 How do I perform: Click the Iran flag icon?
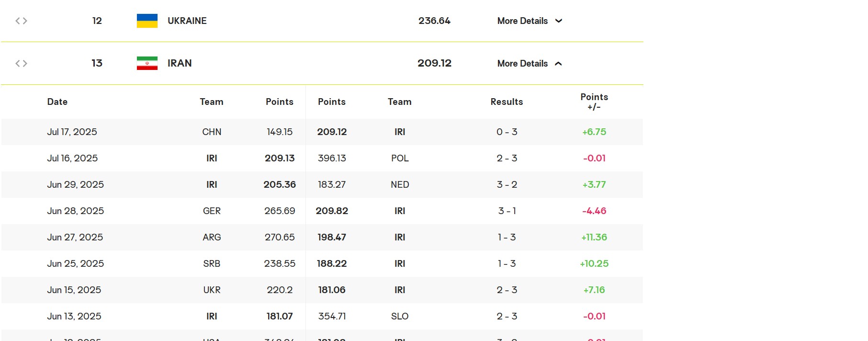click(147, 63)
